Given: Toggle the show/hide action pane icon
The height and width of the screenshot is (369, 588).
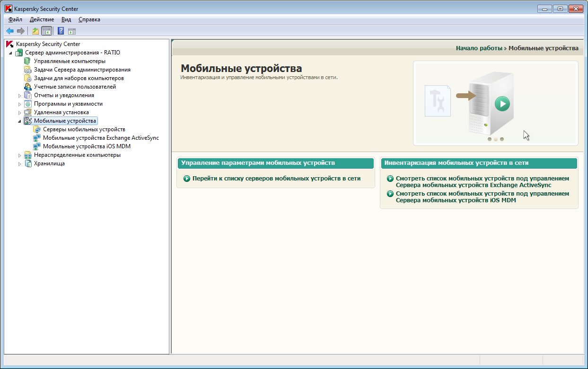Looking at the screenshot, I should pyautogui.click(x=72, y=31).
